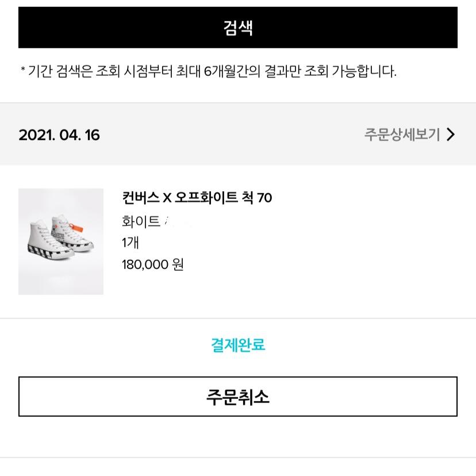Tap the black 검색 search button

coord(238,28)
